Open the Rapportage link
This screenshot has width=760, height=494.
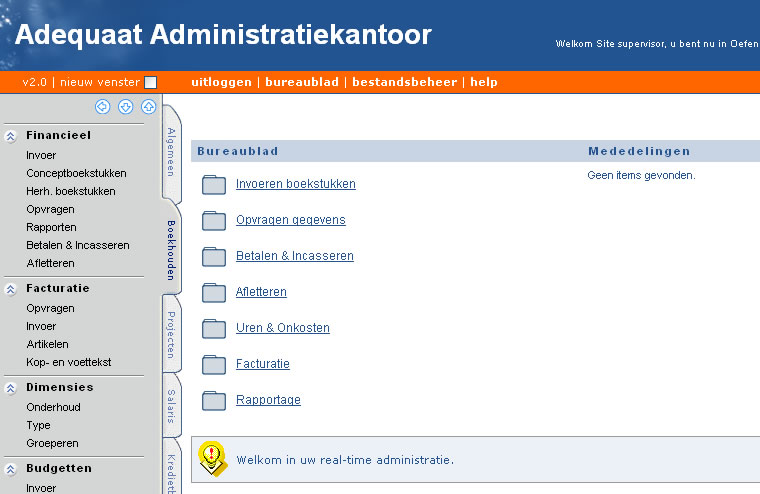tap(268, 399)
